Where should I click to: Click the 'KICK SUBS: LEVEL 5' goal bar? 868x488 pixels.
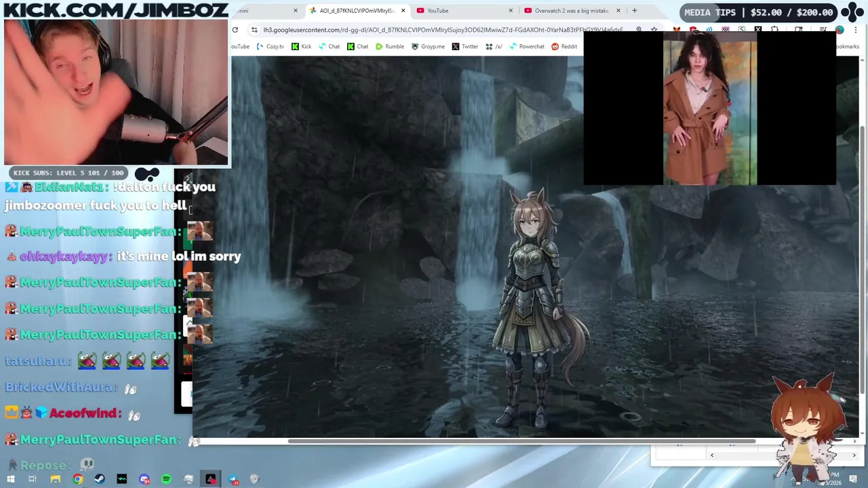[68, 173]
